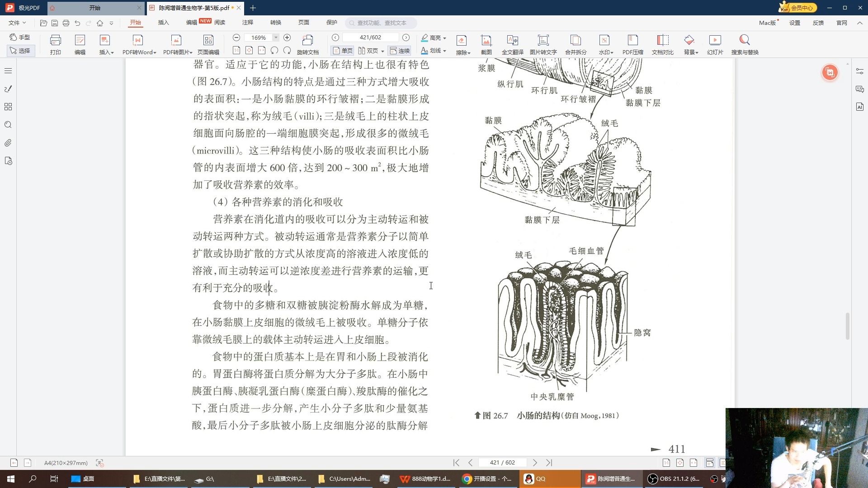The height and width of the screenshot is (488, 868).
Task: Select the 截图 screenshot tool
Action: click(486, 44)
